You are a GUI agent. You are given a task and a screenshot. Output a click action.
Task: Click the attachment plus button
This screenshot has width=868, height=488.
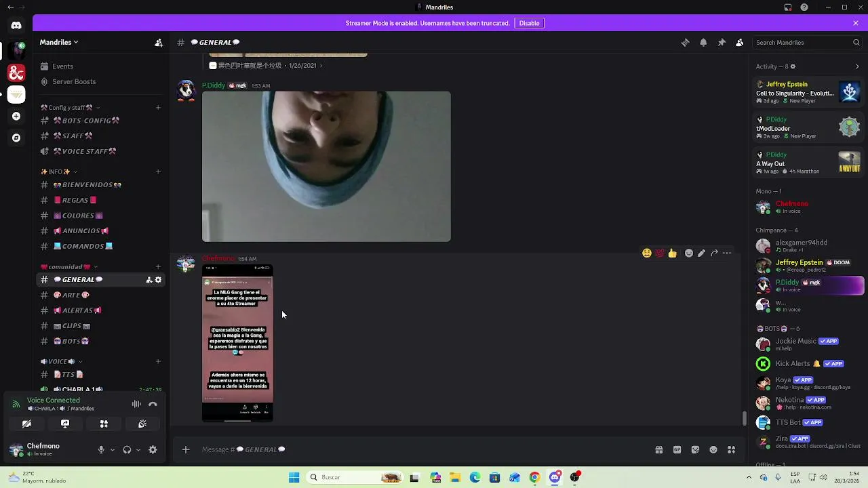185,449
